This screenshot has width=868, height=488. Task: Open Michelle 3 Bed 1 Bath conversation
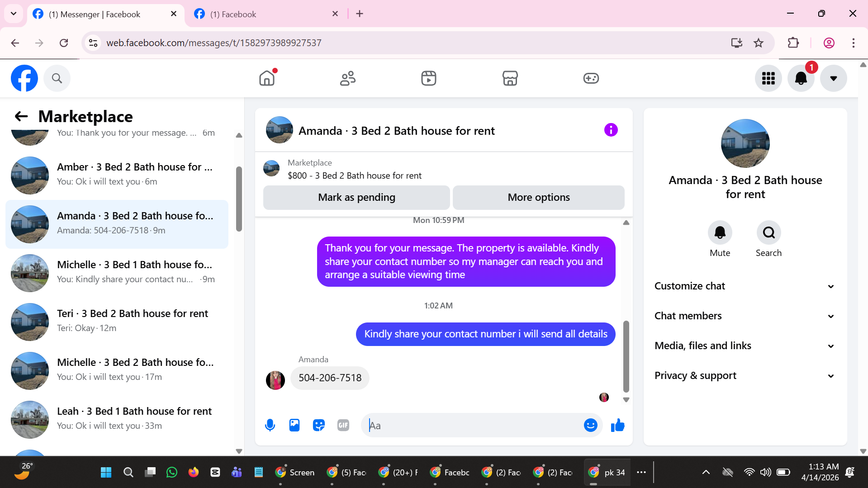[117, 273]
